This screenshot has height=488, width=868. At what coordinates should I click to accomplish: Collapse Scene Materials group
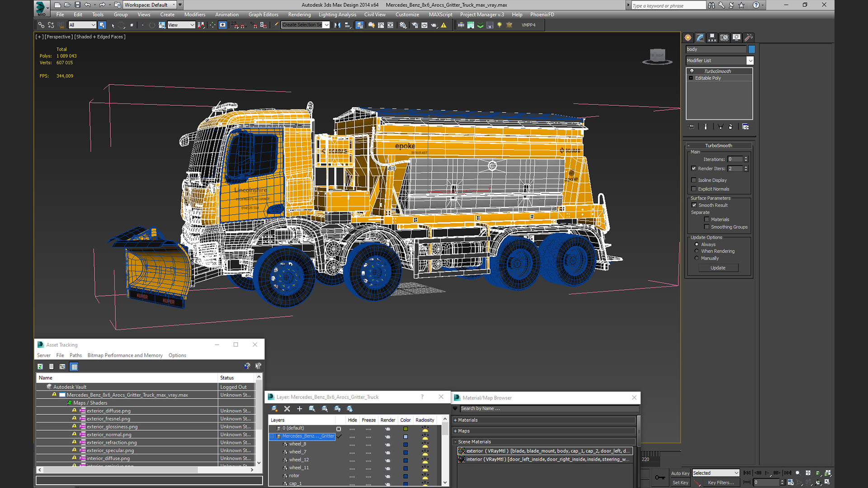(x=455, y=442)
